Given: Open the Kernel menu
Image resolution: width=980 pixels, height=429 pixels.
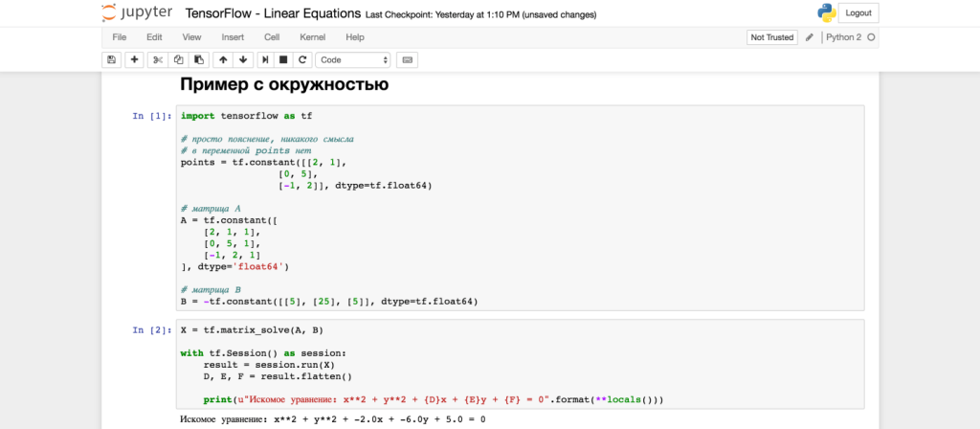Looking at the screenshot, I should 312,37.
